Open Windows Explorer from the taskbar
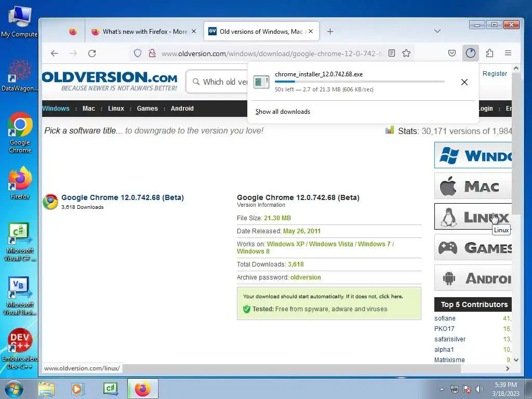This screenshot has width=532, height=399. (46, 389)
